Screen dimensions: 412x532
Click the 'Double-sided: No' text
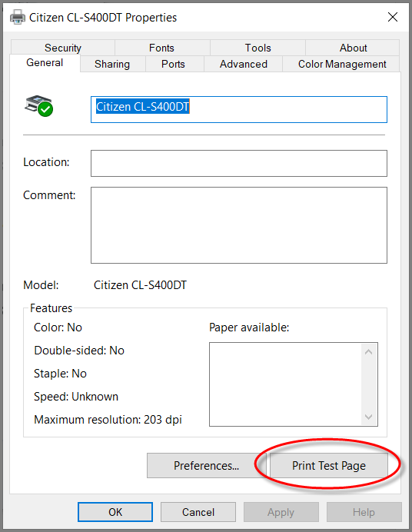tap(79, 351)
